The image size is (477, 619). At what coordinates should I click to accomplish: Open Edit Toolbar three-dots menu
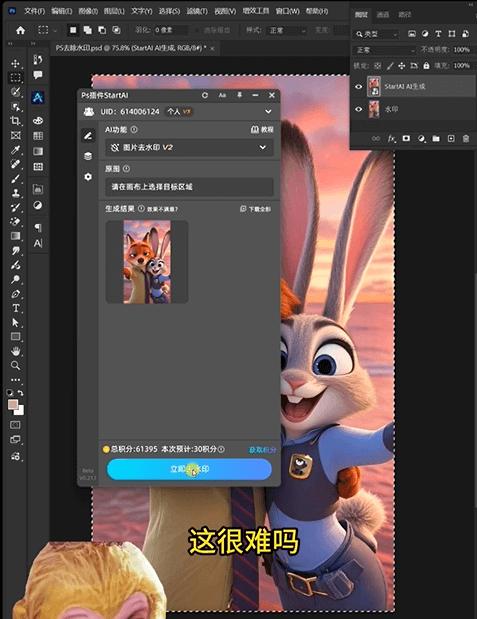coord(15,380)
